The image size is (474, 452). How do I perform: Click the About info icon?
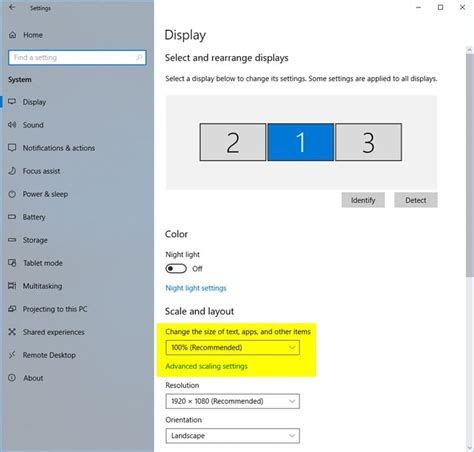point(12,378)
